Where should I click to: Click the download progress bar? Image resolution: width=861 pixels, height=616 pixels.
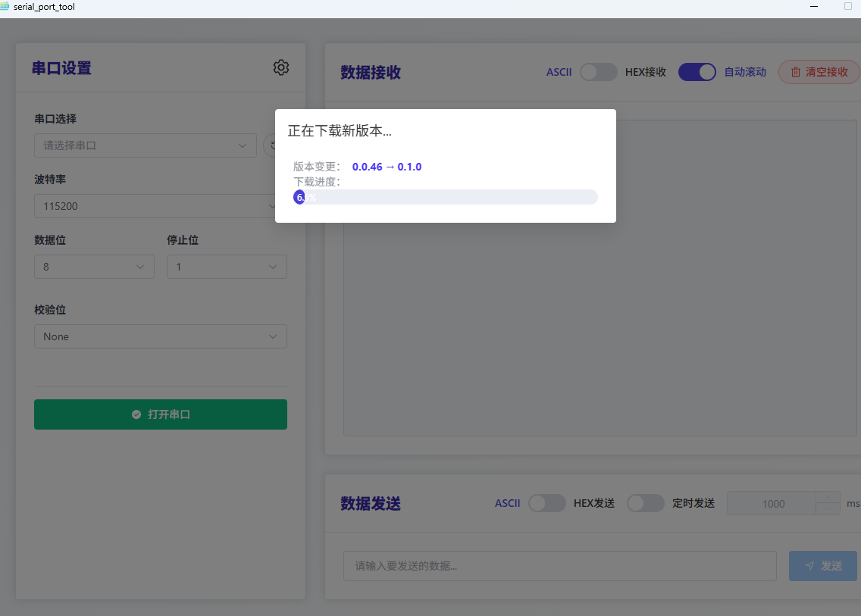(447, 196)
